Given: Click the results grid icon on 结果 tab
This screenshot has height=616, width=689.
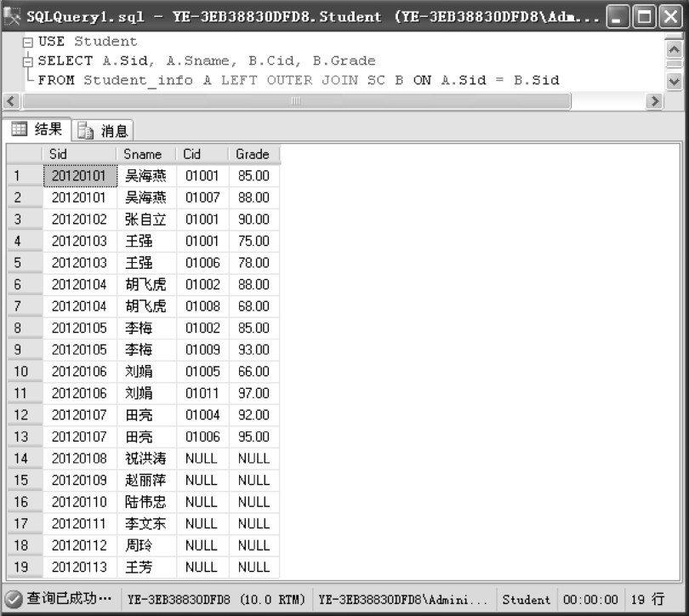Looking at the screenshot, I should click(19, 129).
